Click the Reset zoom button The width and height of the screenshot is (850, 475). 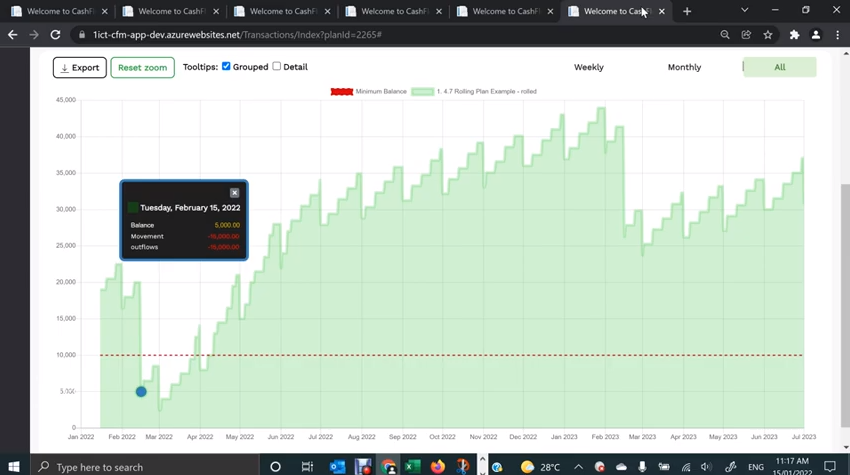click(143, 67)
